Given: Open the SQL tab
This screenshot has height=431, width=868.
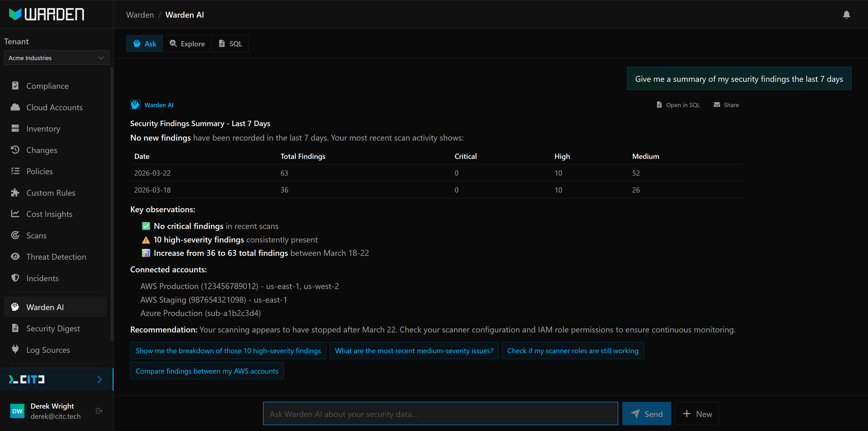Looking at the screenshot, I should click(x=230, y=43).
